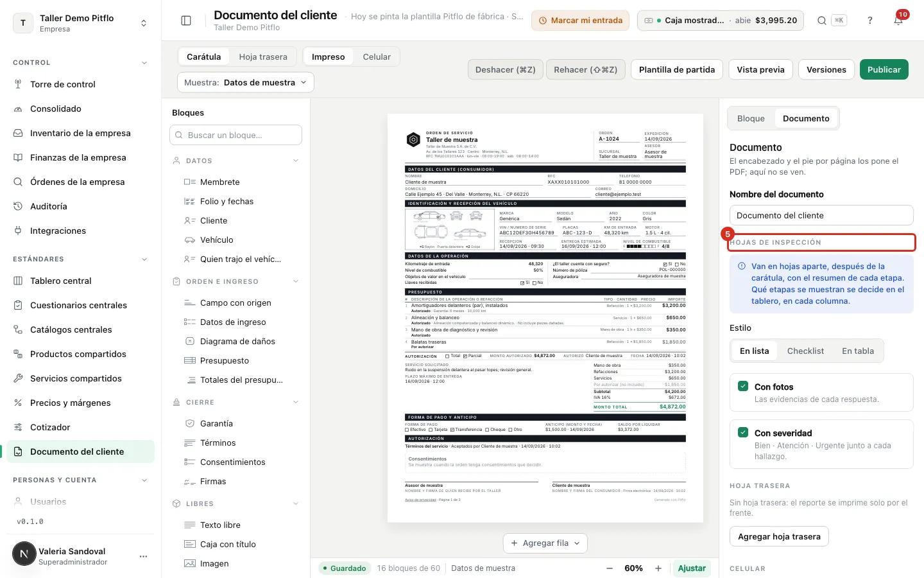Open Cotizador in the sidebar
Image resolution: width=924 pixels, height=578 pixels.
click(x=81, y=427)
